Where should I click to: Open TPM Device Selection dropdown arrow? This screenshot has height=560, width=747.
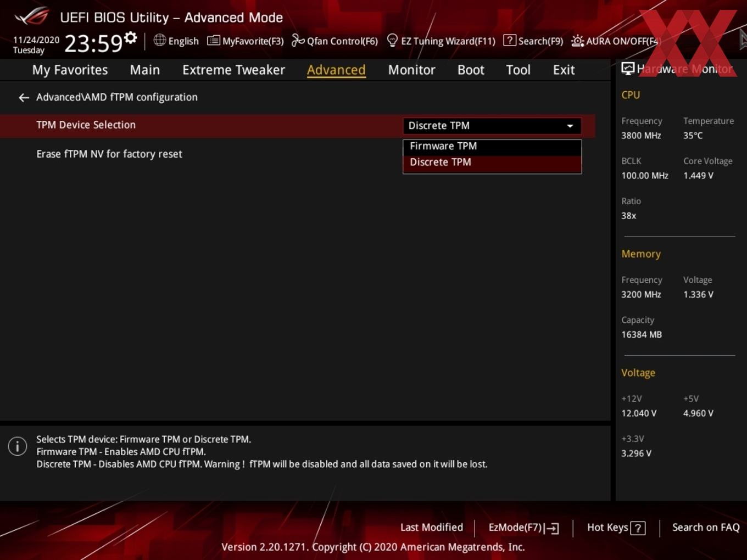point(570,126)
